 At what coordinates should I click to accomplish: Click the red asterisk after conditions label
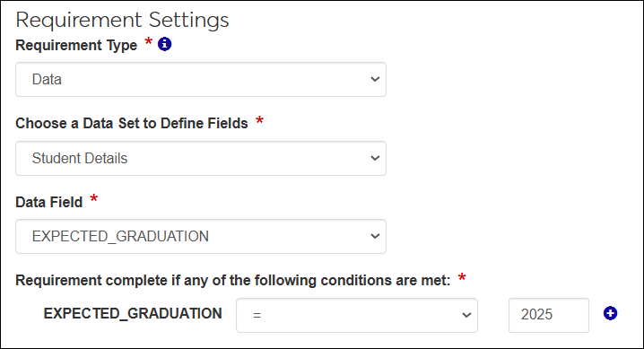tap(462, 277)
